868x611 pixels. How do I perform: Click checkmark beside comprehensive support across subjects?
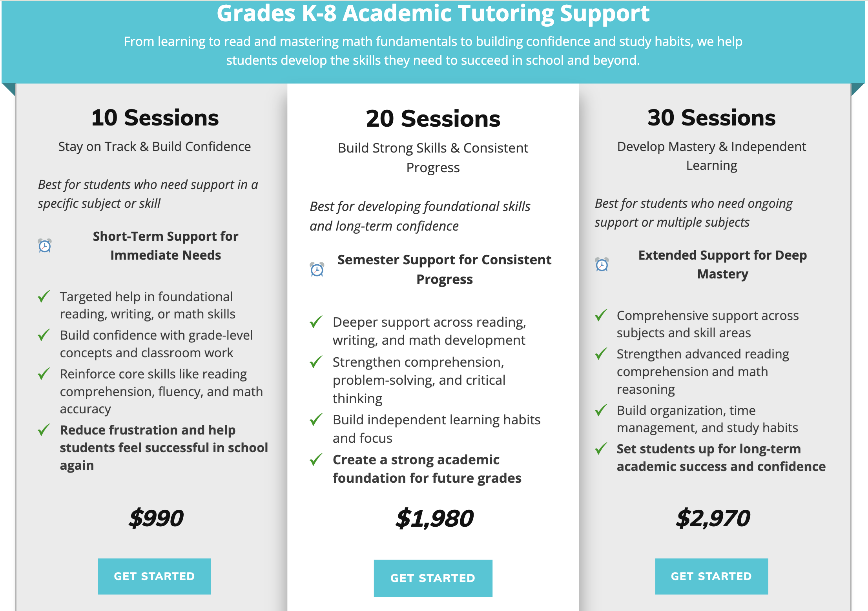(600, 316)
